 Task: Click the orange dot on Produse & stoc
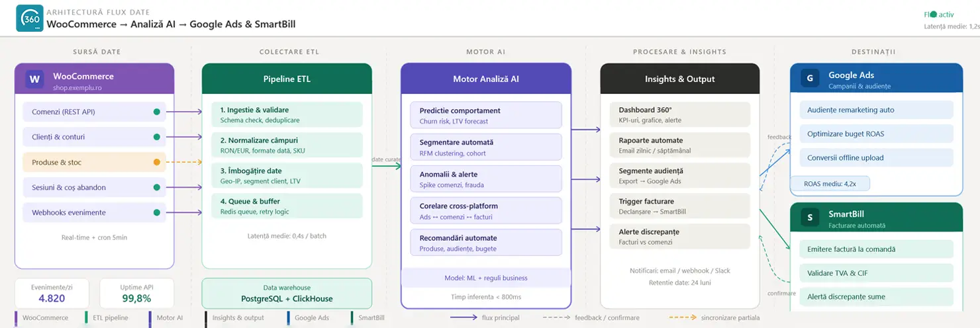(156, 162)
